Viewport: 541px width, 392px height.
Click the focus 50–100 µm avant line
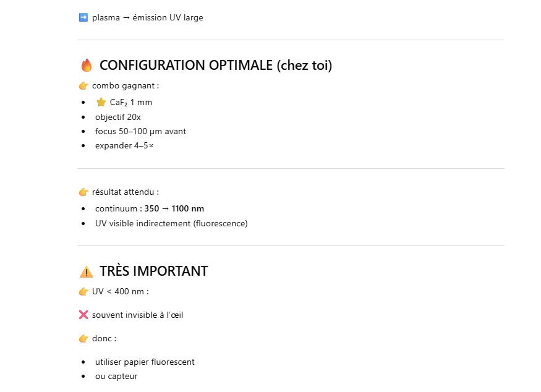140,132
